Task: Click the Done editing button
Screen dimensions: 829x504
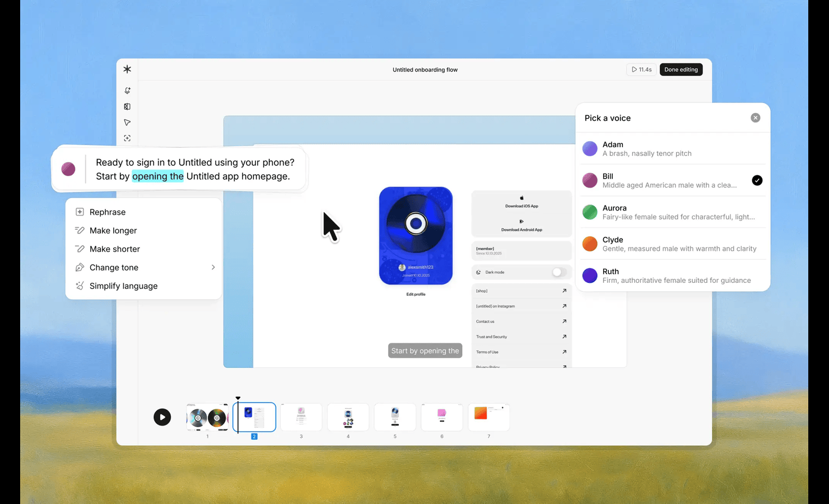Action: 681,69
